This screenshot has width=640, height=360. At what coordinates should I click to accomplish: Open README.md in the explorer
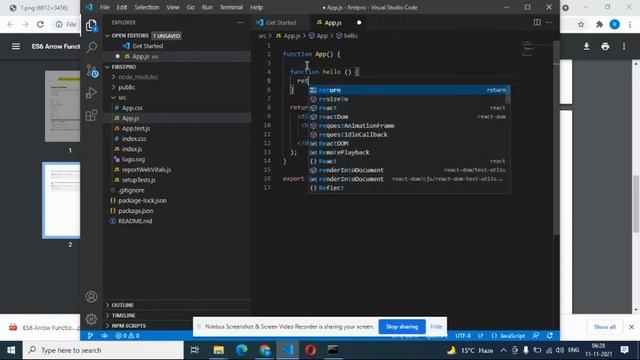[135, 221]
